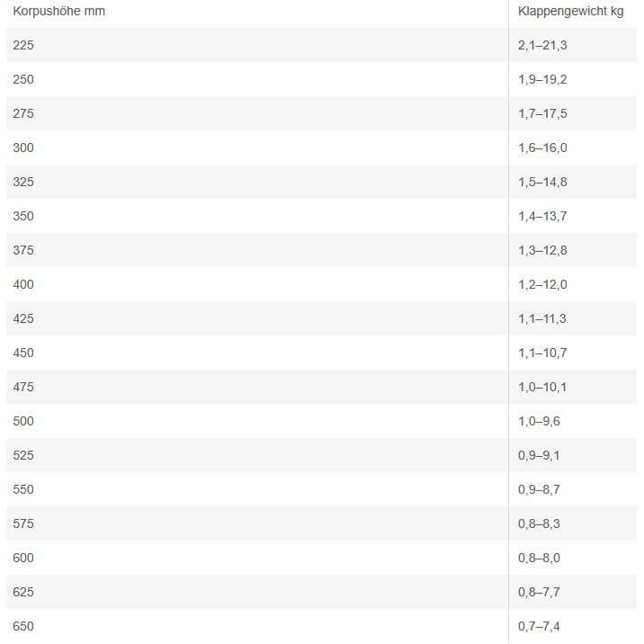Click the 2,1–21,3 weight value

[542, 45]
